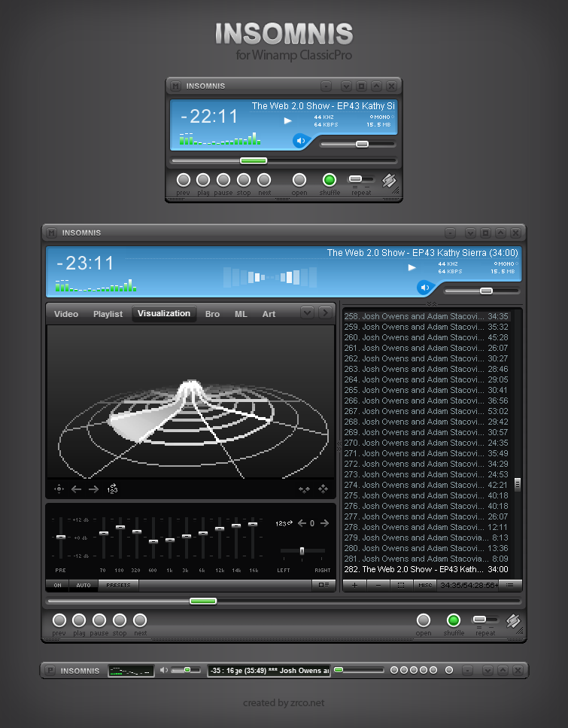Image resolution: width=568 pixels, height=728 pixels.
Task: Open the M main menu icon in compact player
Action: click(x=175, y=86)
